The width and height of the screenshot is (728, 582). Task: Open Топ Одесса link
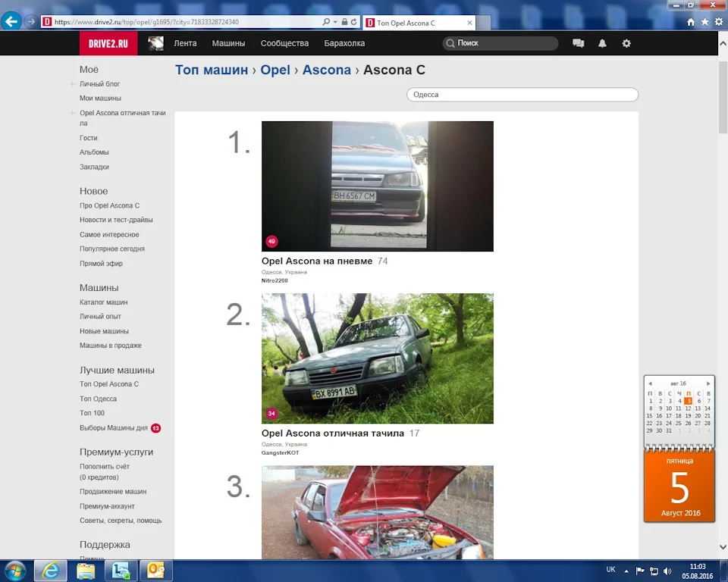[98, 399]
